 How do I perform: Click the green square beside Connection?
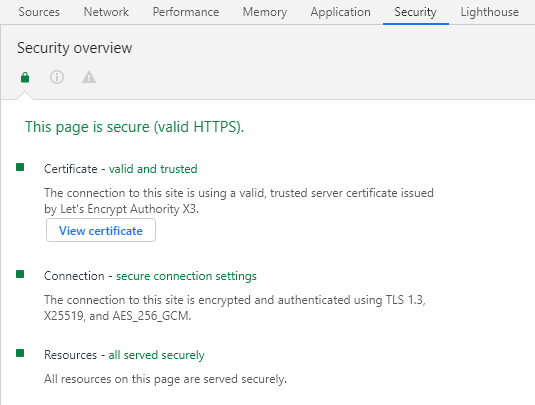(20, 274)
